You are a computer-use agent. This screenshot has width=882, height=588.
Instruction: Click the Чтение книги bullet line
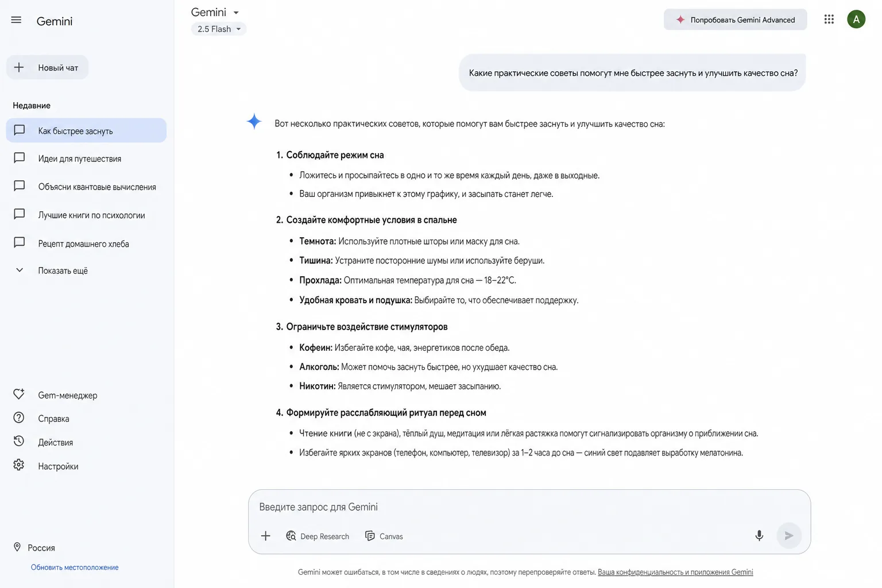[528, 433]
